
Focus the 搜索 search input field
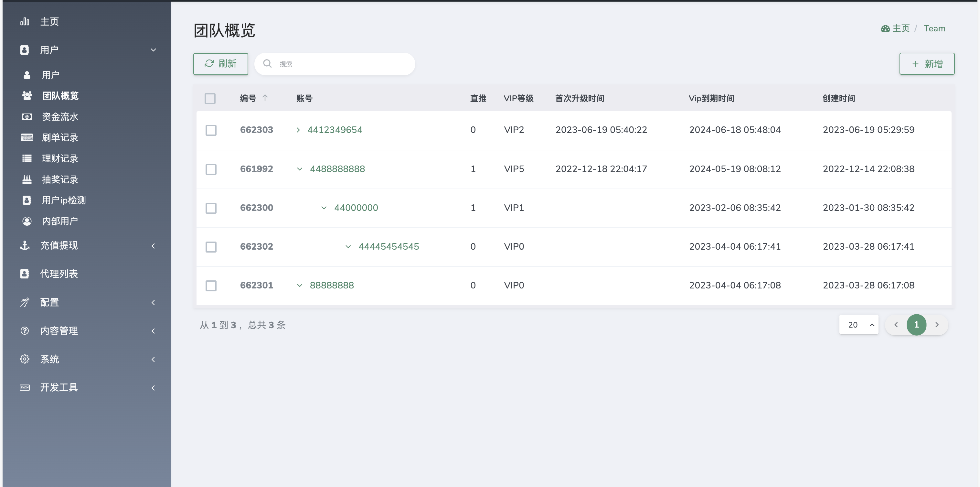point(335,63)
